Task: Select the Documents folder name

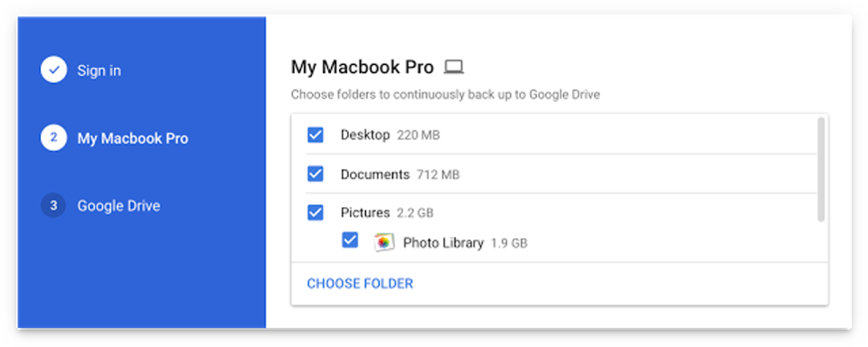Action: point(374,175)
